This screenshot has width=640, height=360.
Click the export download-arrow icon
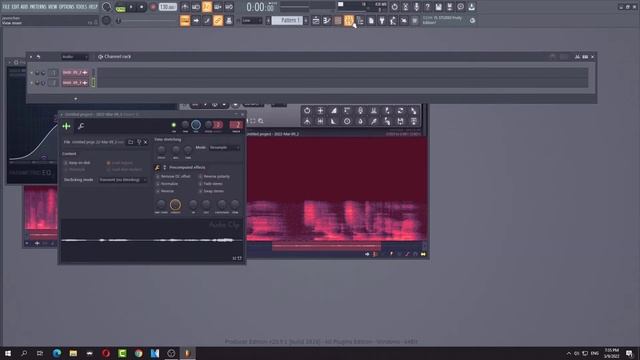click(x=471, y=7)
